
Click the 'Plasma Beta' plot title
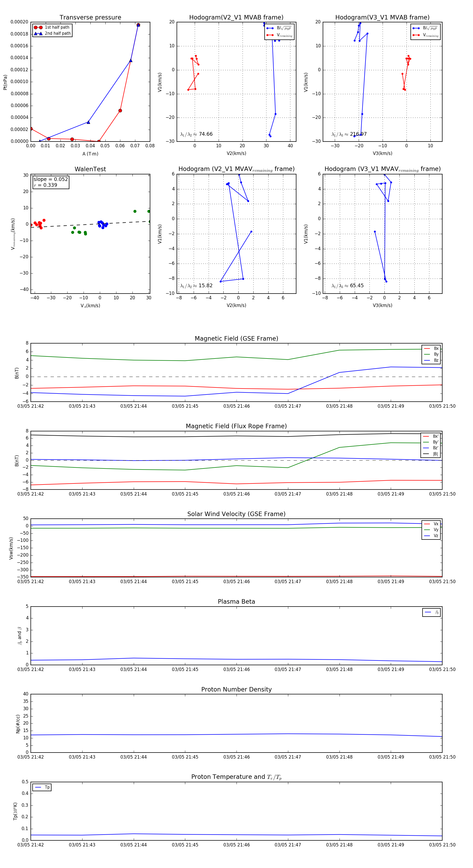coord(236,602)
